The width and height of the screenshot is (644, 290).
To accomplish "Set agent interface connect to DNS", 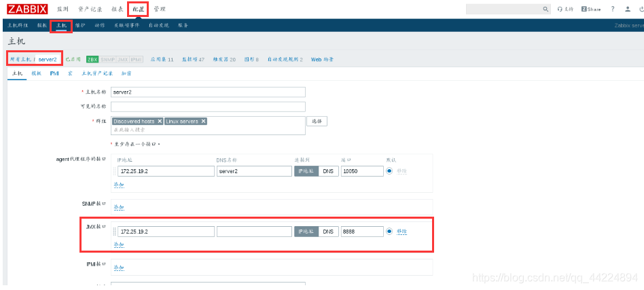I will tap(329, 171).
